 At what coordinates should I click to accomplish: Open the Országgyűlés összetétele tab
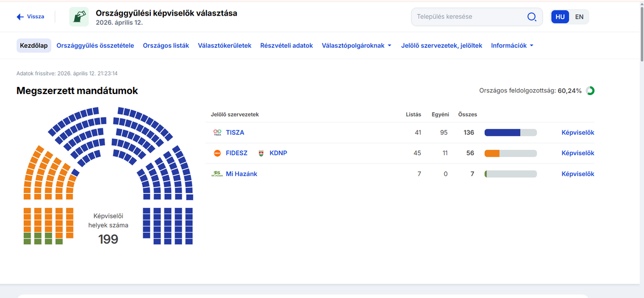[95, 46]
